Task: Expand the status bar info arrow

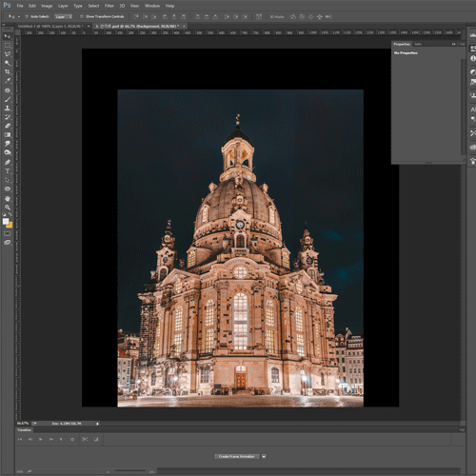Action: 97,424
